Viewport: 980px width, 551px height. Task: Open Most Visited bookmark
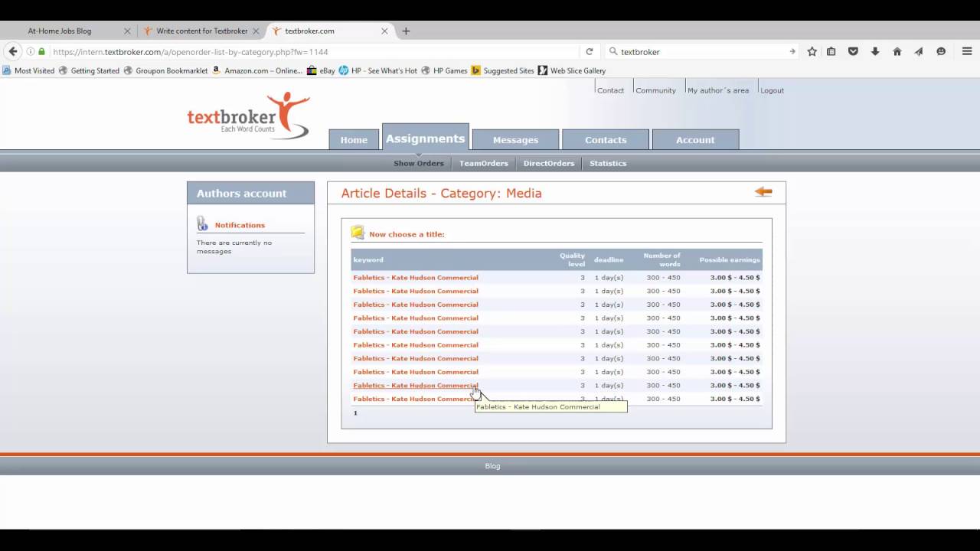click(29, 70)
